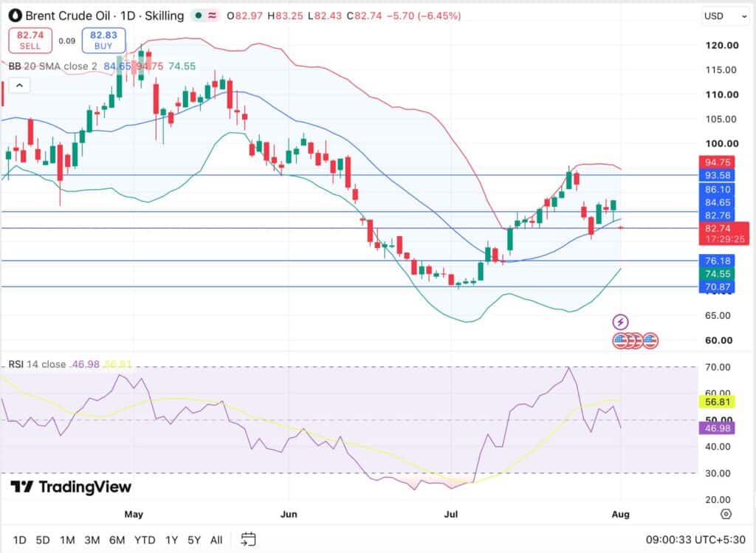Collapse the indicator legend with the chevron
The height and width of the screenshot is (553, 756).
19,86
